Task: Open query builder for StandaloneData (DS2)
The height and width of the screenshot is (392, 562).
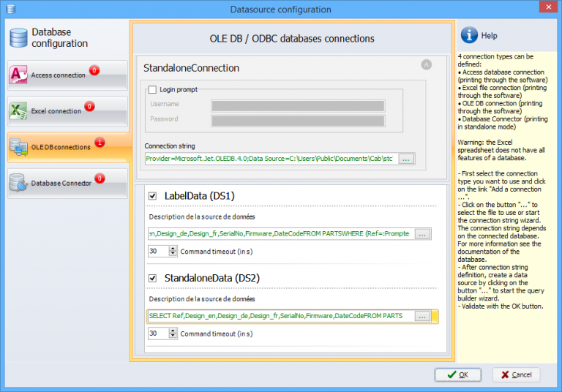Action: pos(422,317)
